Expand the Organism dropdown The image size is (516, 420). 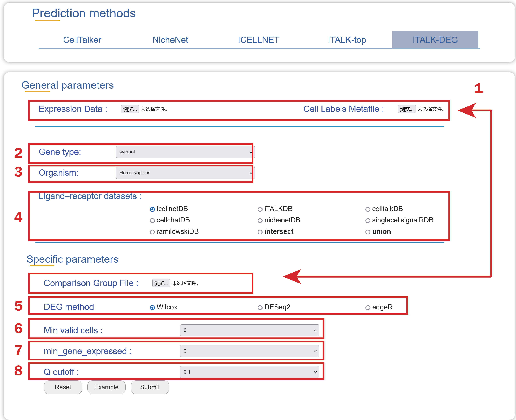[x=185, y=173]
